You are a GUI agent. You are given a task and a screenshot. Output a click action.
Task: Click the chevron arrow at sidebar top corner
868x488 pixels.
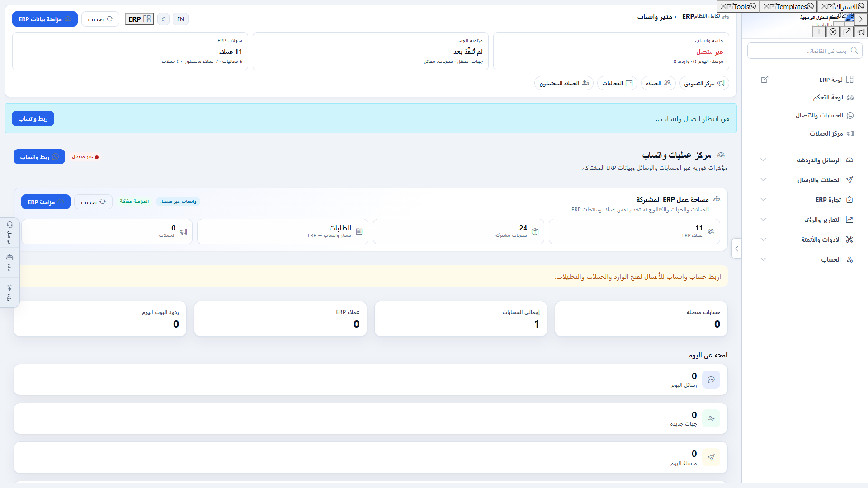(861, 19)
